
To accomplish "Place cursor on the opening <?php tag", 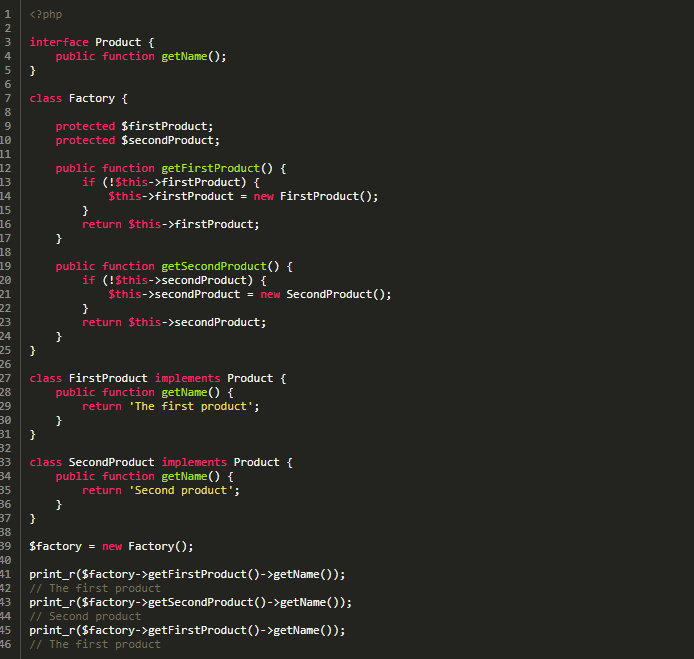I will (x=45, y=14).
